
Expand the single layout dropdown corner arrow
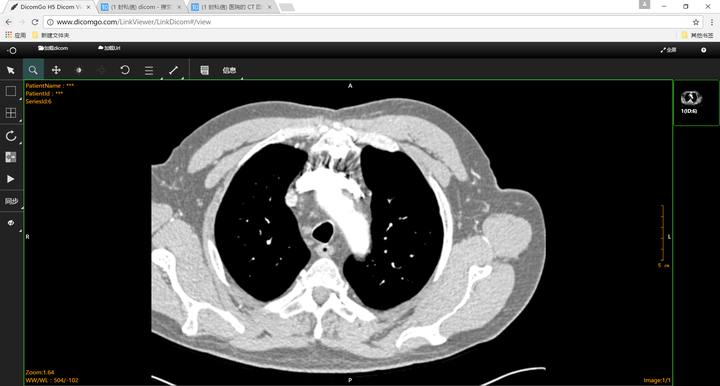pos(20,99)
